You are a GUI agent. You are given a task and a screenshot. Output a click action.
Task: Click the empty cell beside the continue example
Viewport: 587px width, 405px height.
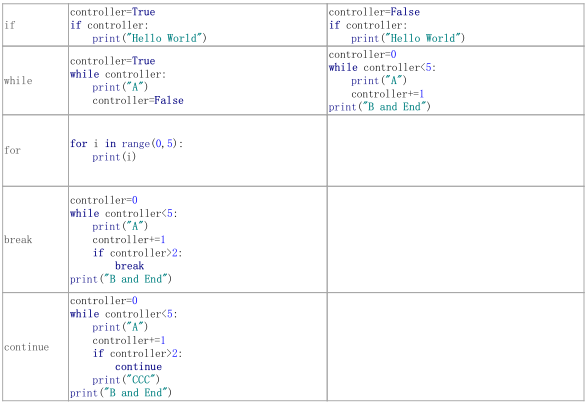point(456,347)
